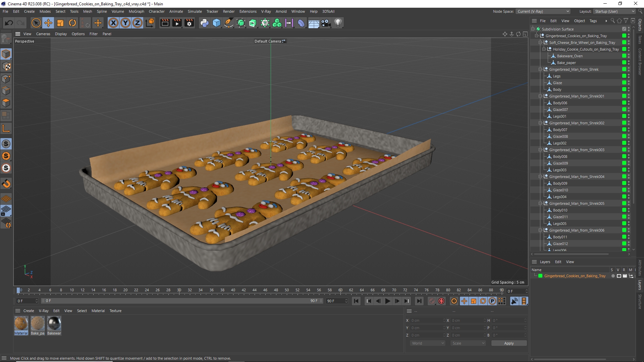Click the Floor grid object icon

314,23
